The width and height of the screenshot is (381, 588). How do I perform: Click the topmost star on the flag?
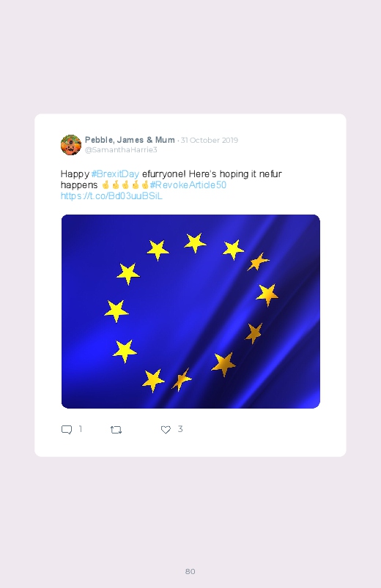(x=195, y=242)
